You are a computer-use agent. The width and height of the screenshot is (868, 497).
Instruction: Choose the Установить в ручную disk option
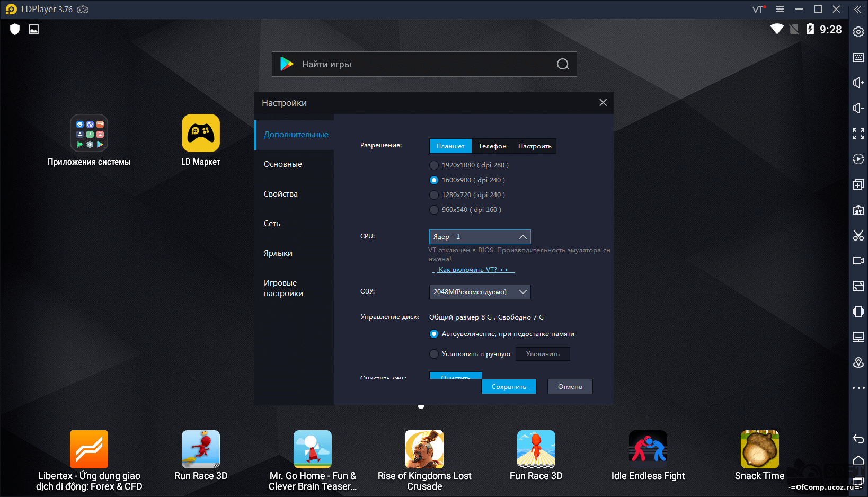pos(434,354)
